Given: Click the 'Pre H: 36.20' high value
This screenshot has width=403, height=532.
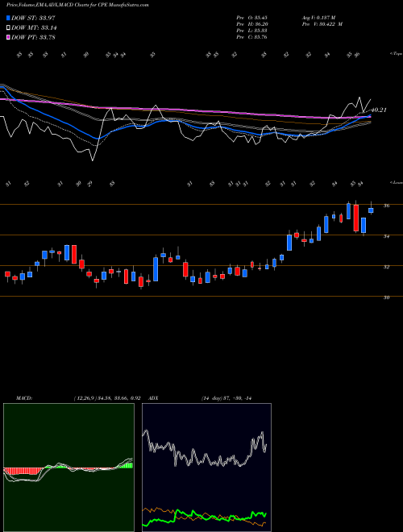Looking at the screenshot, I should (x=251, y=24).
